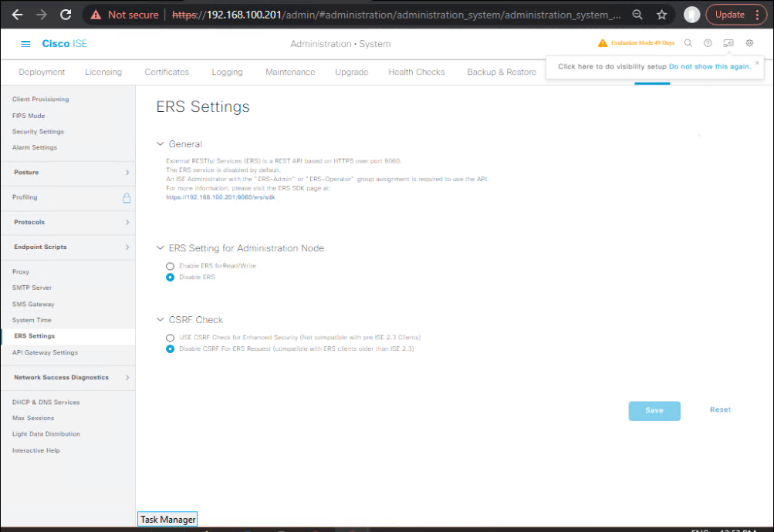Open the ERS SDK page link
This screenshot has width=774, height=532.
220,197
